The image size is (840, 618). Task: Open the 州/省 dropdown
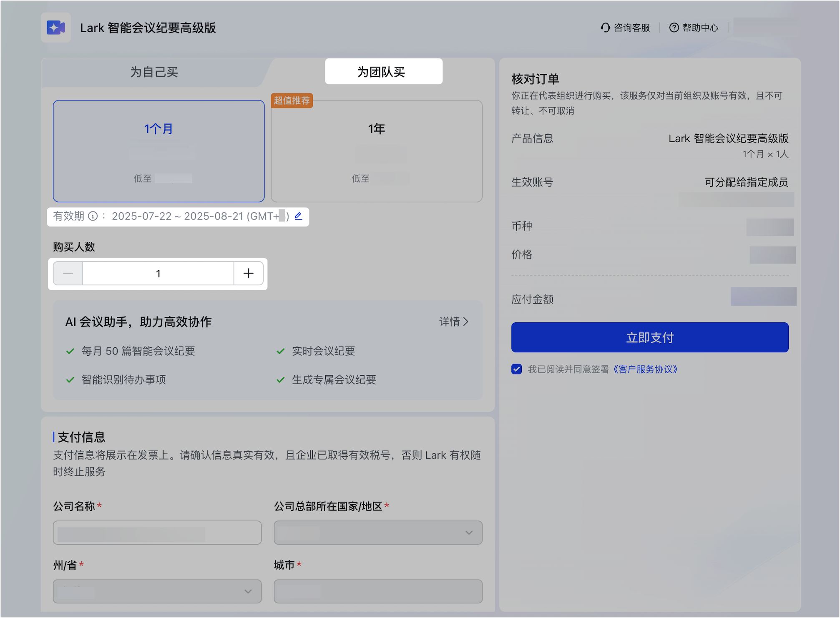[157, 591]
